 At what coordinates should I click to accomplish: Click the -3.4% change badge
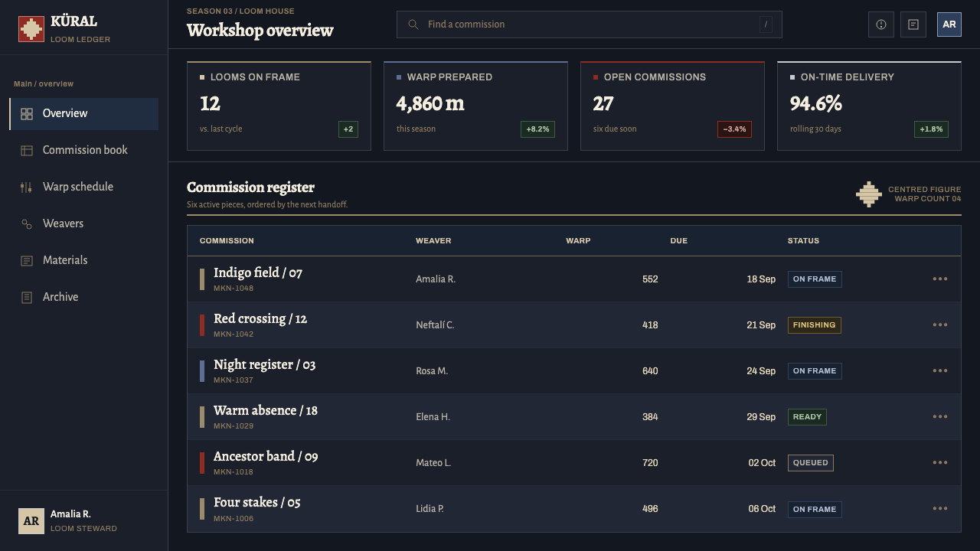pos(734,129)
